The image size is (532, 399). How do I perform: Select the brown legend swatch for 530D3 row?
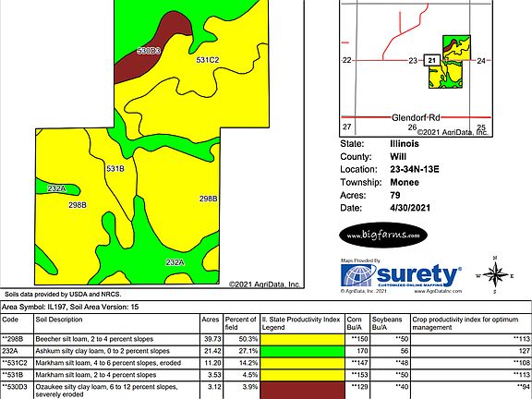(x=303, y=391)
